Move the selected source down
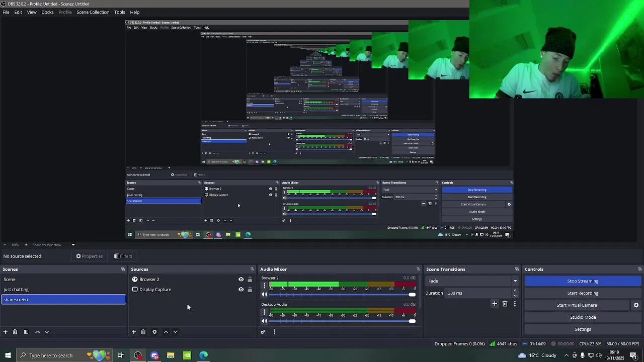 [x=176, y=332]
